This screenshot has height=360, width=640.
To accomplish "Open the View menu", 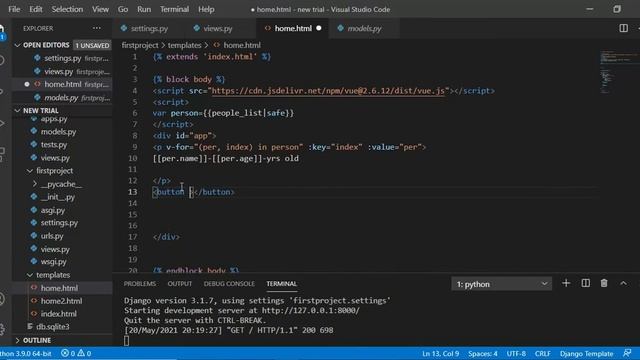I will pos(100,9).
